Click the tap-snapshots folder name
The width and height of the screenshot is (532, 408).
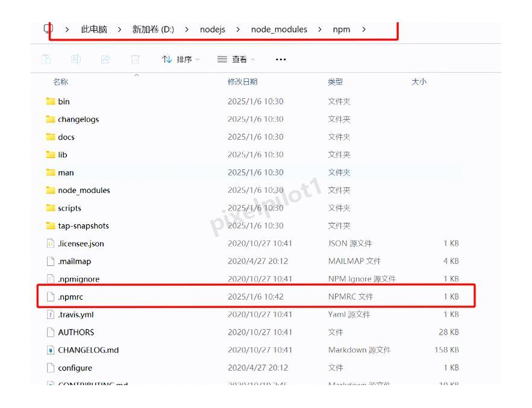pos(84,226)
